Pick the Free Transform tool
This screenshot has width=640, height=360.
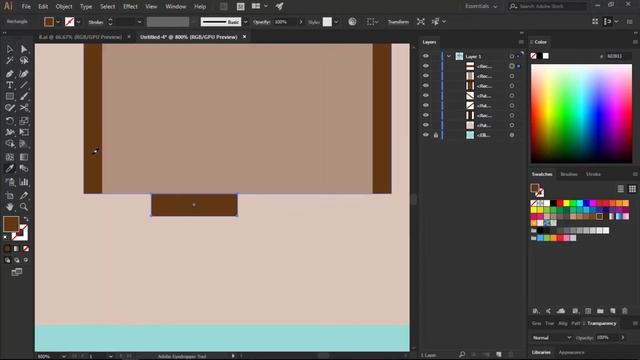(24, 132)
